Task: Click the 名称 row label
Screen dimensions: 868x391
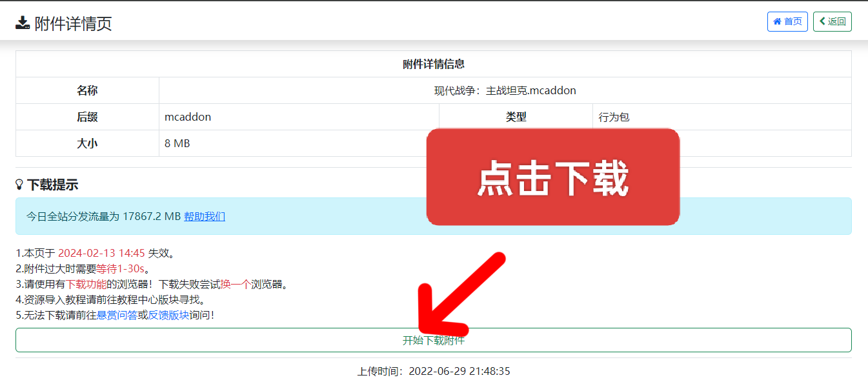Action: click(87, 90)
